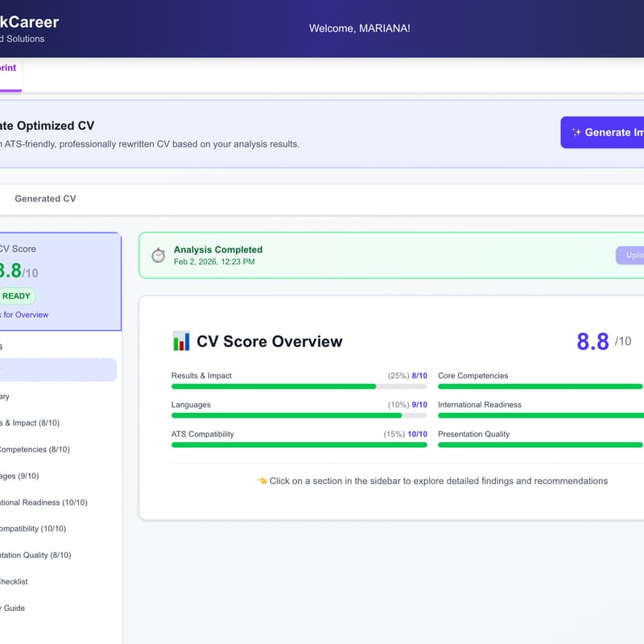Switch to the Generated CV tab
This screenshot has width=644, height=644.
tap(45, 198)
